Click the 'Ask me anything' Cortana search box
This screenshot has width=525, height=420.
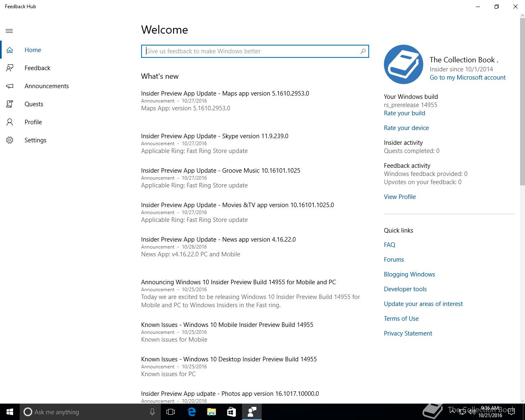click(90, 412)
